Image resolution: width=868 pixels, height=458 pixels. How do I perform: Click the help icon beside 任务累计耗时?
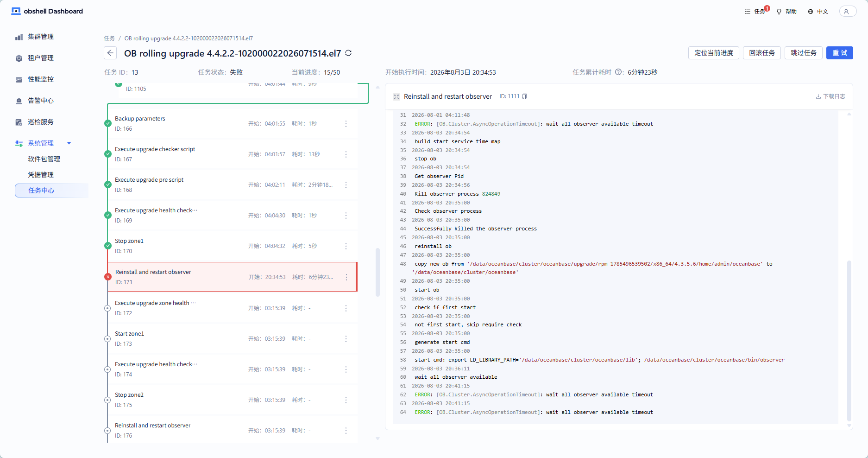618,72
